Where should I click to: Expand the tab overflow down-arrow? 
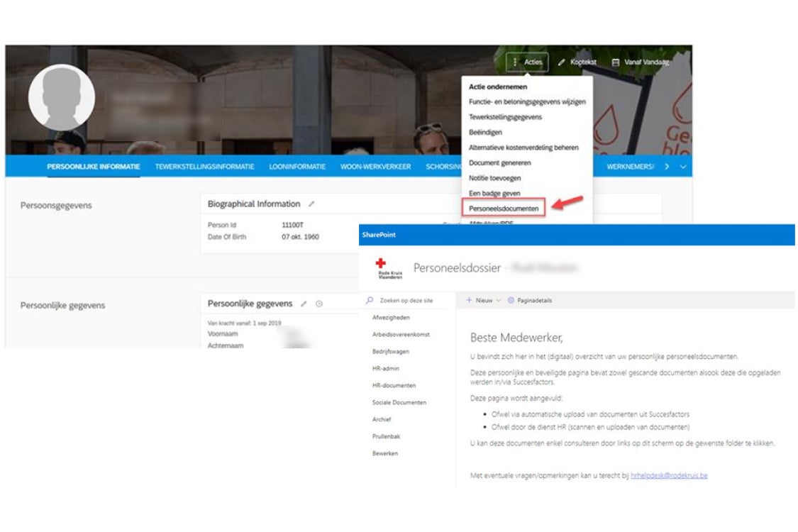(x=682, y=167)
